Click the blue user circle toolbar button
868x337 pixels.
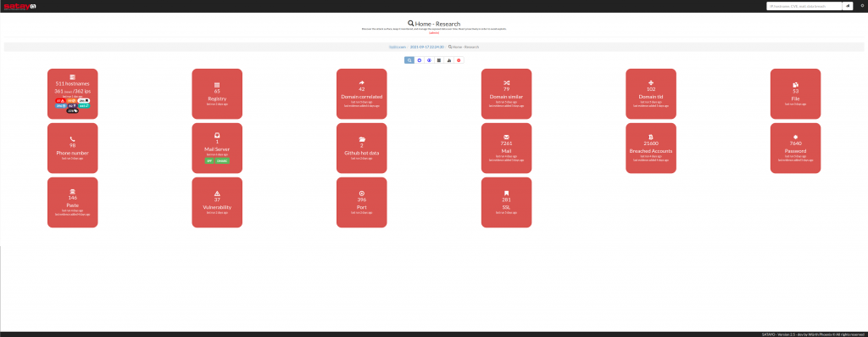click(x=429, y=60)
